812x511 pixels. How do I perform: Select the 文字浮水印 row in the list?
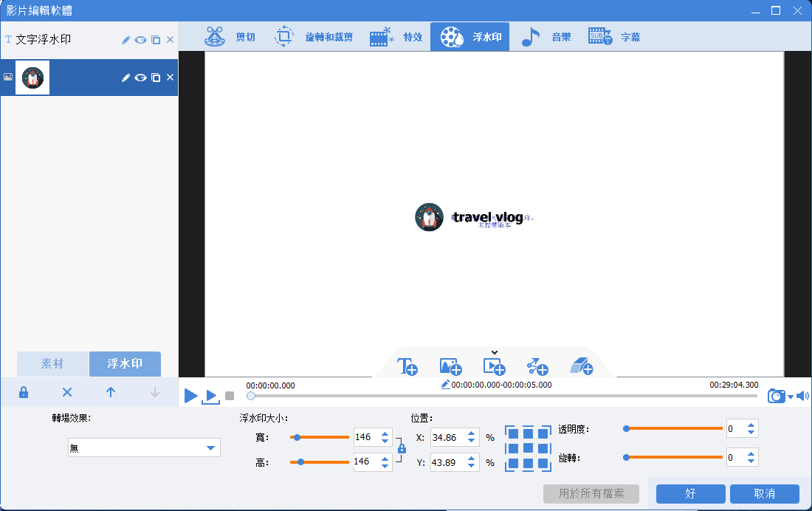[89, 40]
